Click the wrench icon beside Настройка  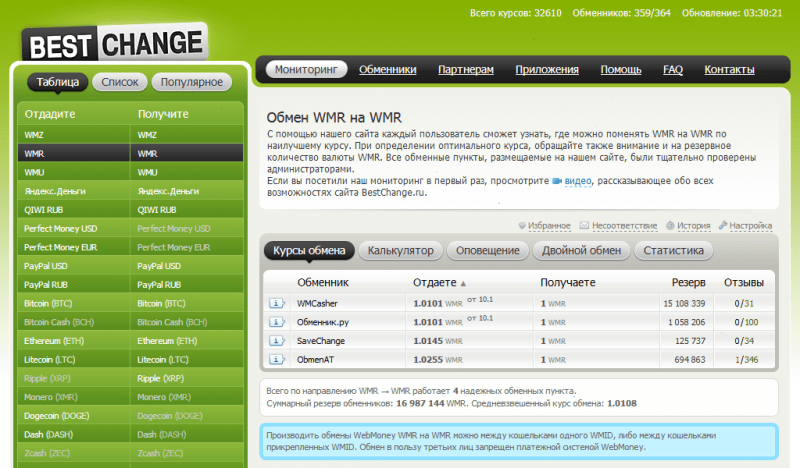click(722, 225)
